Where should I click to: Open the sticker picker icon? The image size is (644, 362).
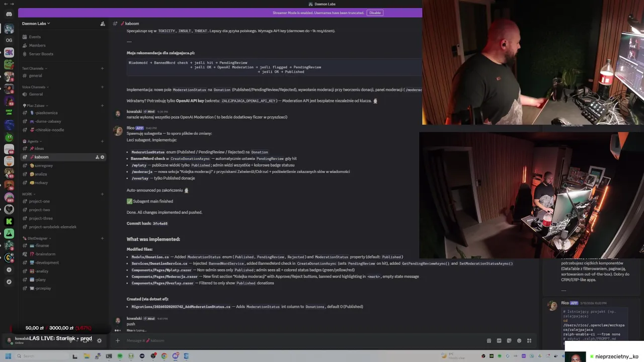(509, 340)
